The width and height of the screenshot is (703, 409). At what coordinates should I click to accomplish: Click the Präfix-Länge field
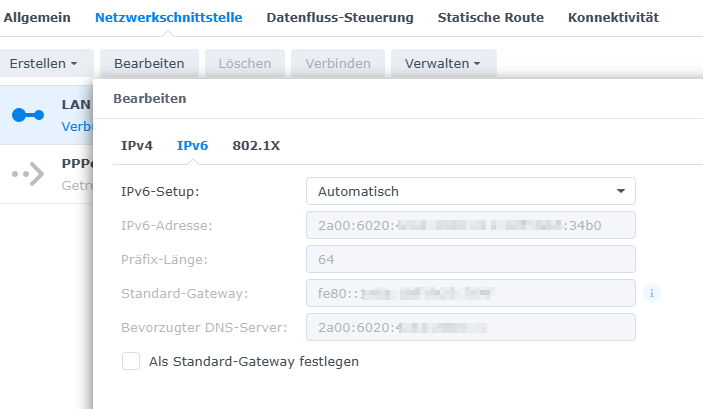470,259
